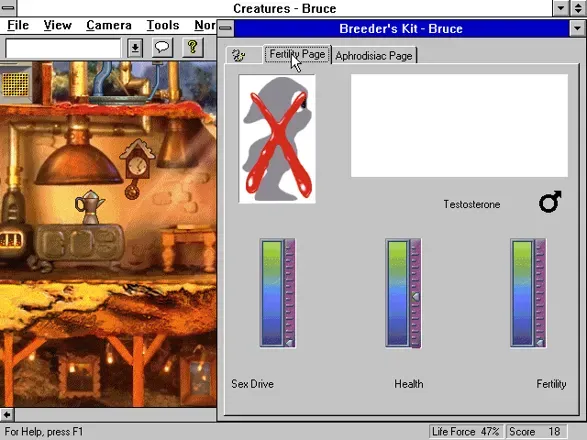Click the teapot on the stove
The image size is (587, 440).
click(90, 207)
